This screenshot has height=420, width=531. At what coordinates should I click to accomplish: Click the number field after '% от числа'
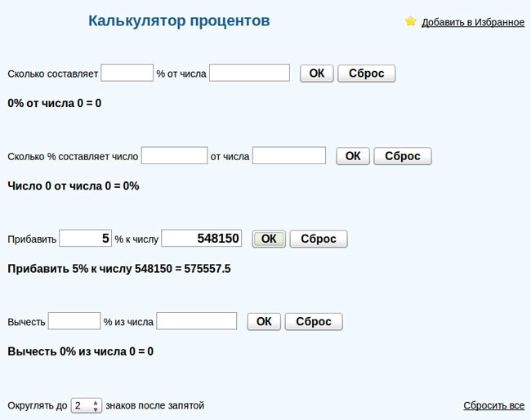point(250,73)
